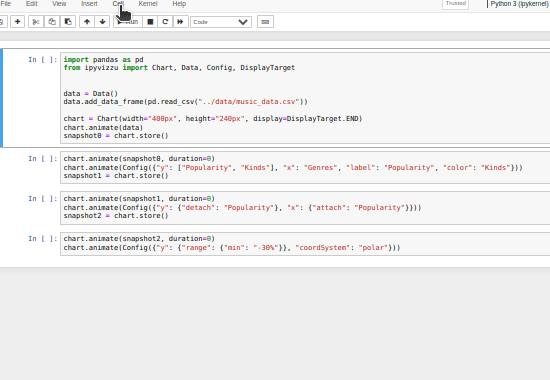Move selected cell down arrow
Screen dimensions: 550x380
[x=102, y=22]
